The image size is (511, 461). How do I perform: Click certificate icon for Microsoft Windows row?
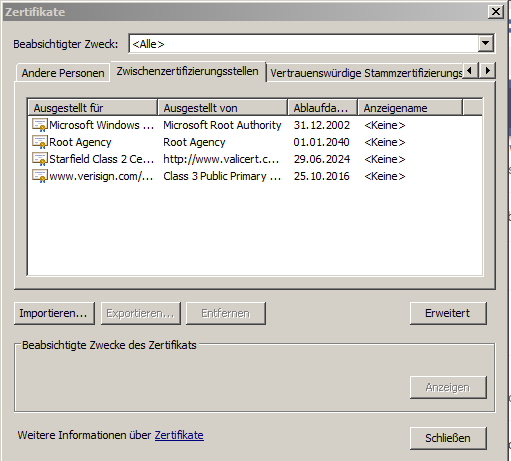[40, 125]
